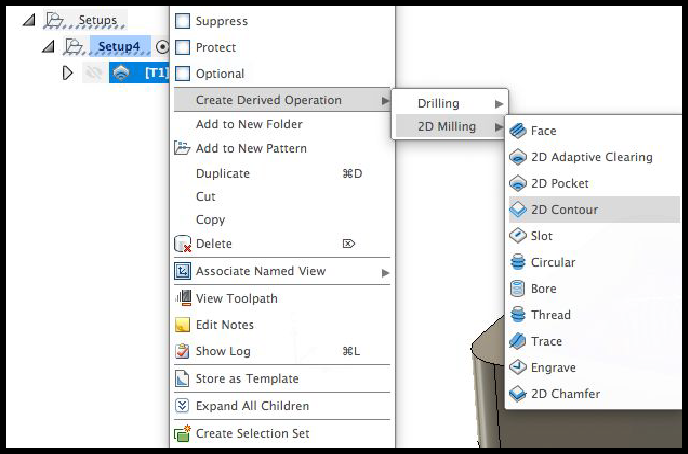Click the Setup4 folder icon

point(73,46)
